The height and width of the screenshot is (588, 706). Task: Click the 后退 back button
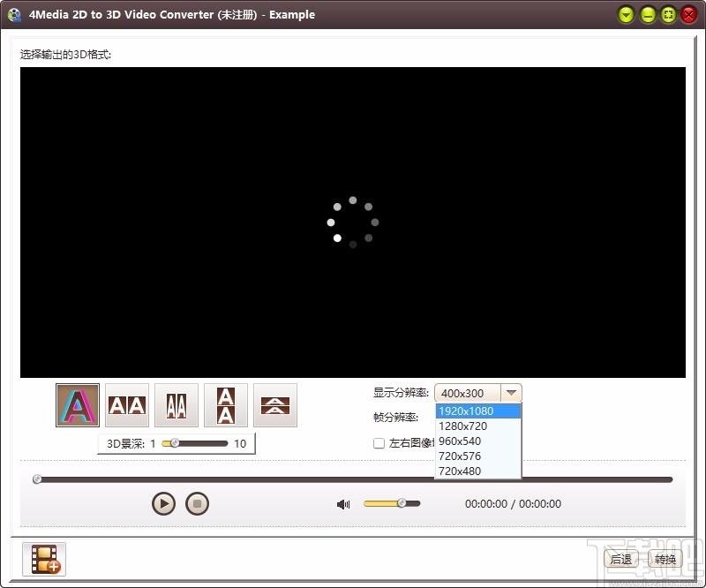click(x=621, y=559)
